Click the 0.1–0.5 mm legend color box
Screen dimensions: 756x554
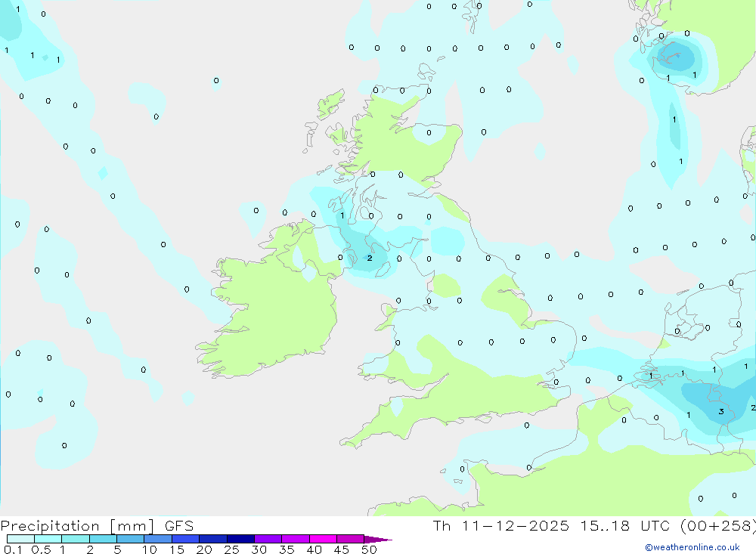[20, 539]
